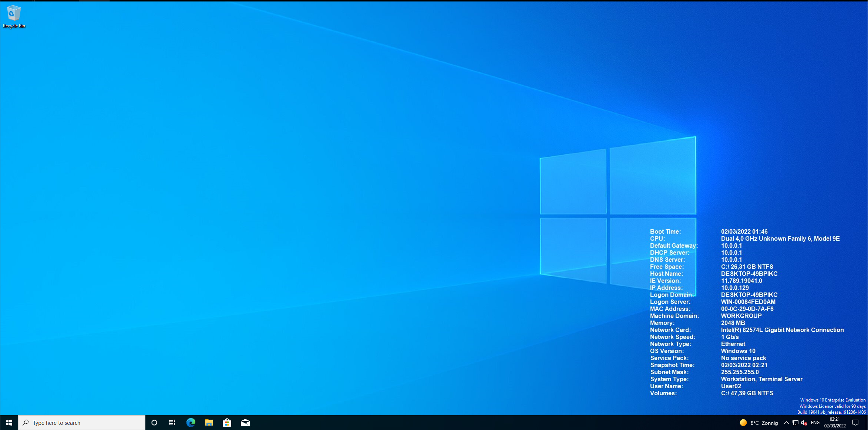This screenshot has width=868, height=430.
Task: Open the muted volume tray icon
Action: tap(804, 423)
